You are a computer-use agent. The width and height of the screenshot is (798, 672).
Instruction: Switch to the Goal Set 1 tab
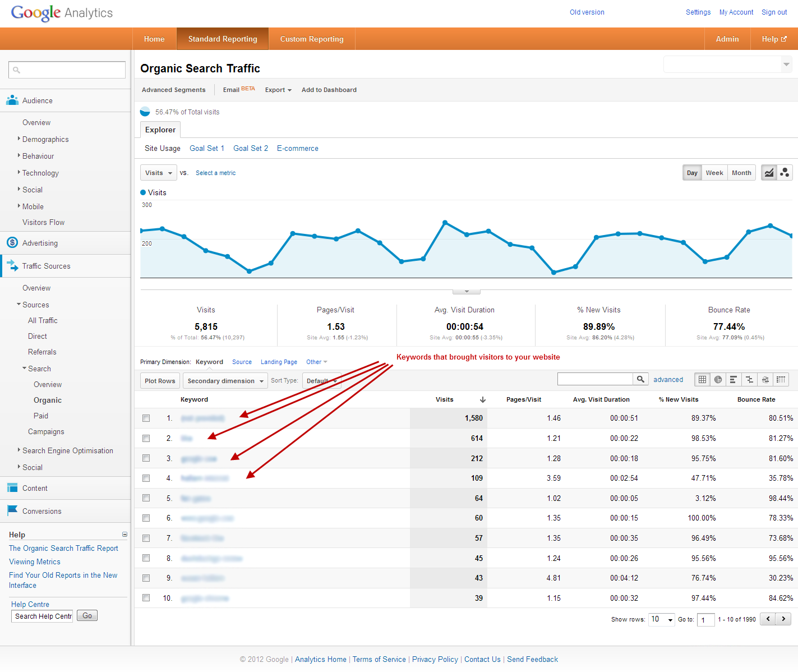pos(206,148)
